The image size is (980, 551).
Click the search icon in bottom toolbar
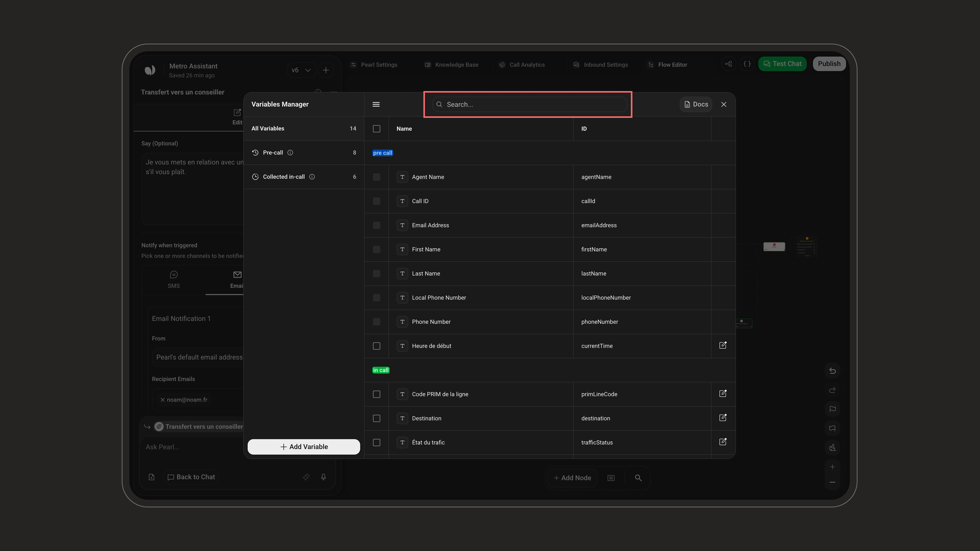click(x=638, y=478)
